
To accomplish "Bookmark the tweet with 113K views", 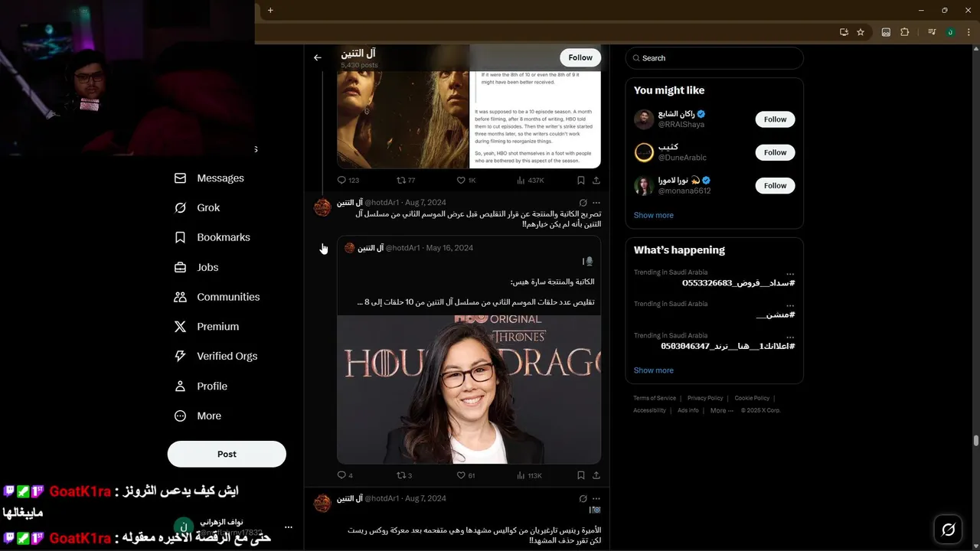I will pos(581,475).
